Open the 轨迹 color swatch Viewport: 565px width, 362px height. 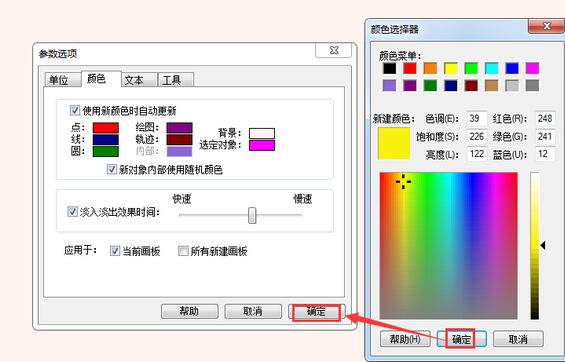pos(179,139)
